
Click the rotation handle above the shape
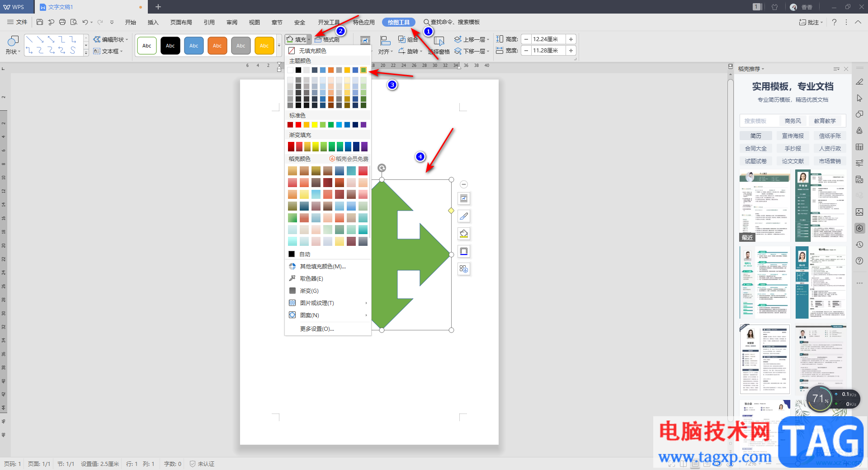[x=382, y=168]
